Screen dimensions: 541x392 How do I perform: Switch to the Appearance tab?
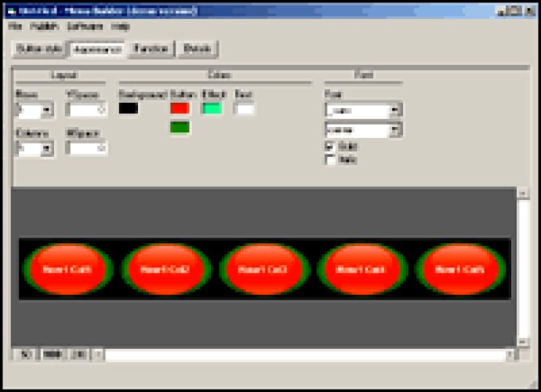[x=98, y=49]
